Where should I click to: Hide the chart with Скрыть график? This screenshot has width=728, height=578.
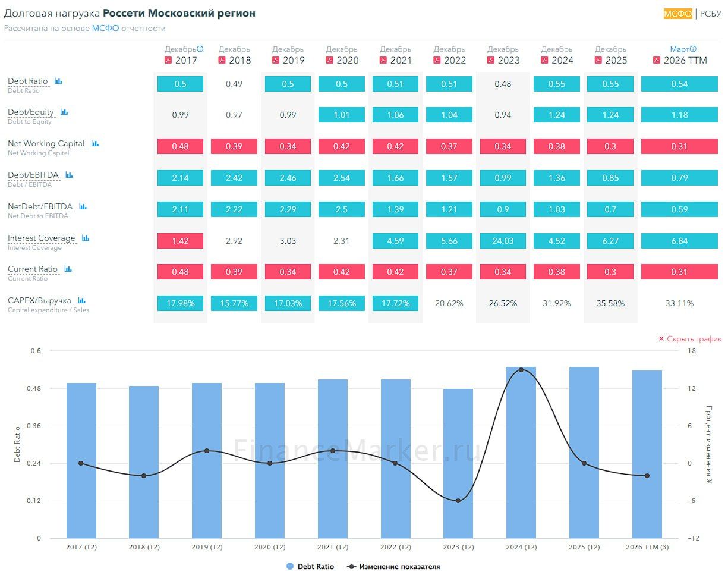(690, 338)
